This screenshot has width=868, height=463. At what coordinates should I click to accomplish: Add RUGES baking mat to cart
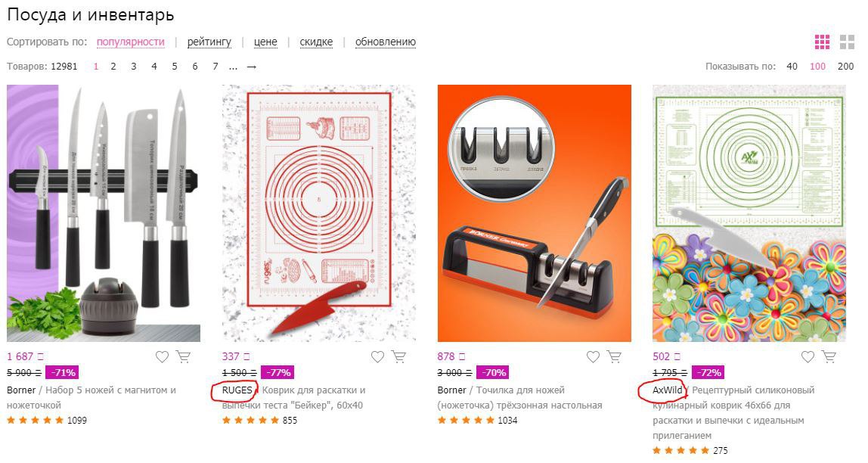398,356
